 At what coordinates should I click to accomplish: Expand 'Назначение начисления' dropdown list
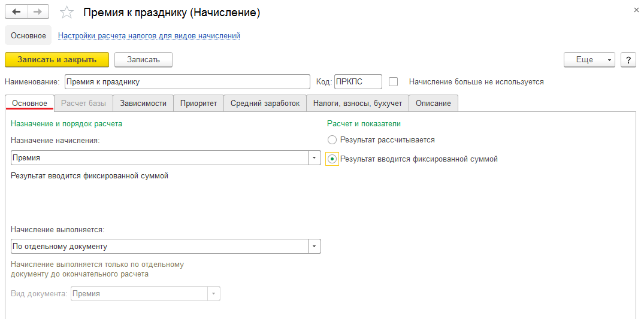[x=315, y=158]
